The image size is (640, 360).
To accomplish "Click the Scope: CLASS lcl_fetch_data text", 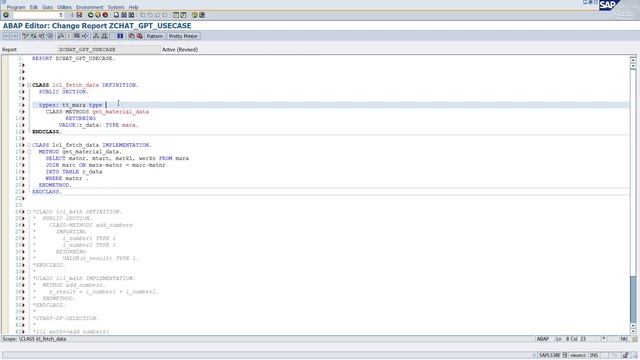I will pyautogui.click(x=34, y=339).
